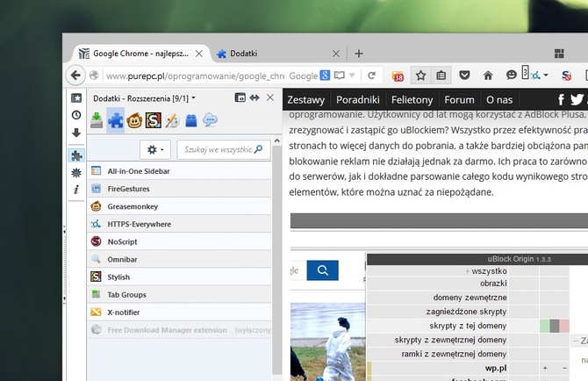Screen dimensions: 588x381
Task: Open the Greasemonkey user scripts category
Action: click(134, 120)
